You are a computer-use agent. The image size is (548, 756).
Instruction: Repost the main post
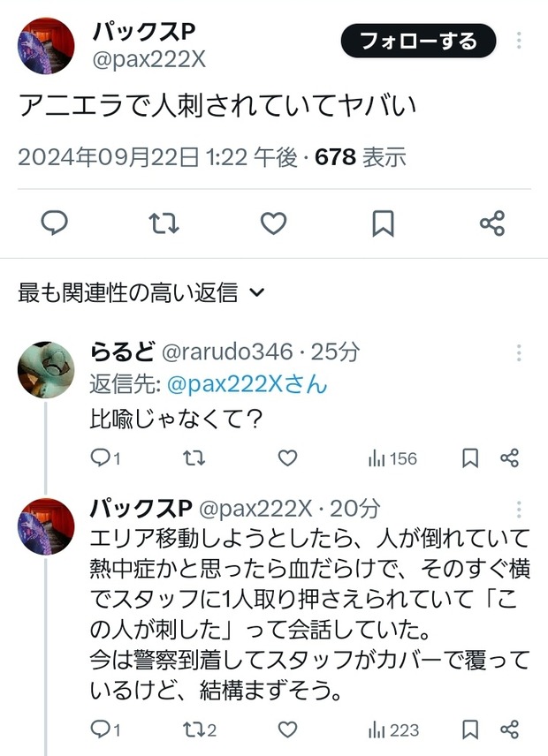pyautogui.click(x=164, y=223)
